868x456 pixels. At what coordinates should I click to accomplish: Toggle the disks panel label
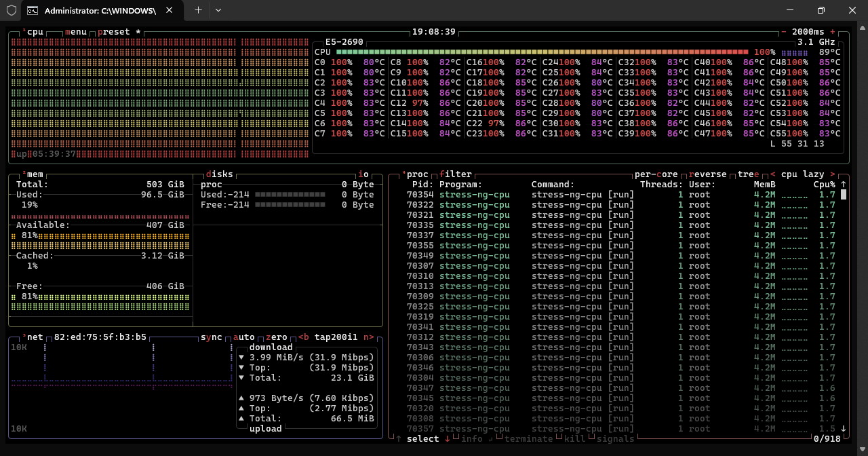[220, 174]
